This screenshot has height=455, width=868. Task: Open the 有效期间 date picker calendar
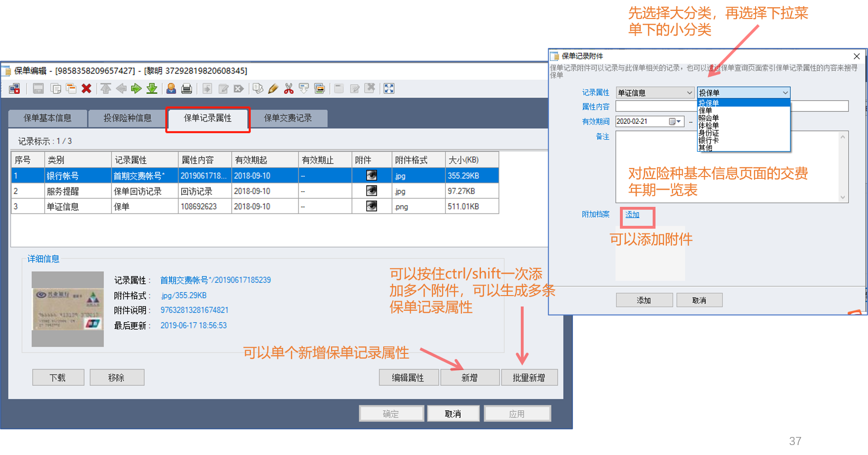(x=675, y=121)
